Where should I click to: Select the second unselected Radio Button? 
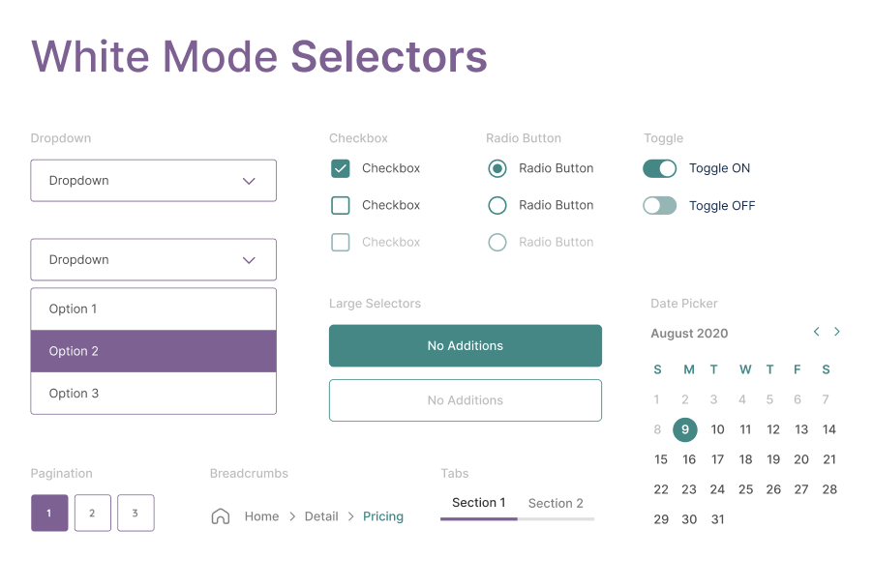[497, 205]
